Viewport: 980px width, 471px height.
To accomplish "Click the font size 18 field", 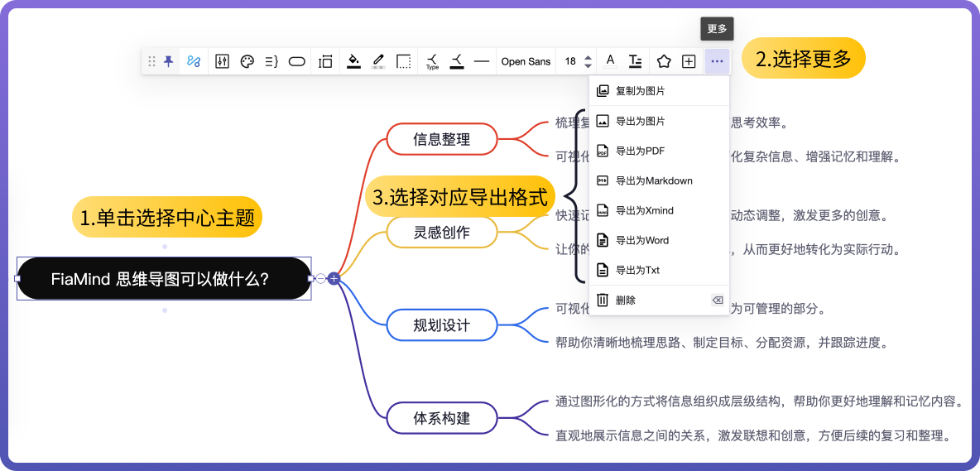I will coord(570,61).
